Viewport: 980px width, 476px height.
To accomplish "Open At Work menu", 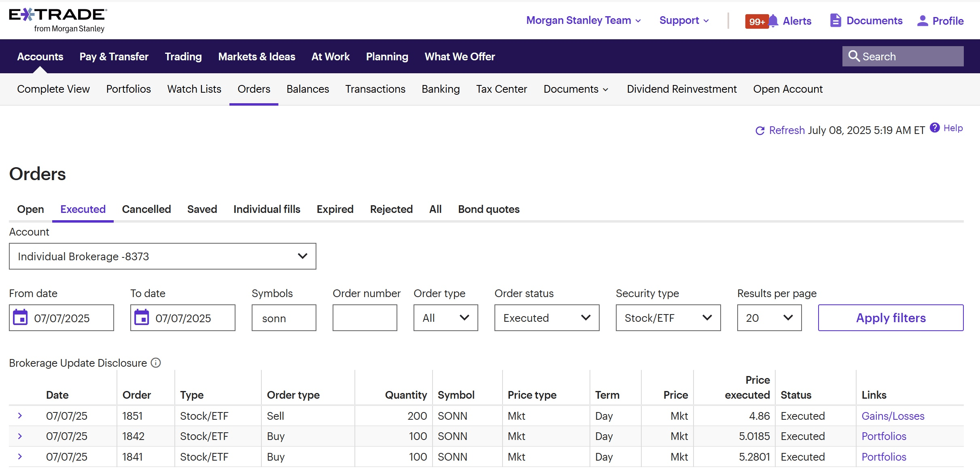I will (331, 57).
